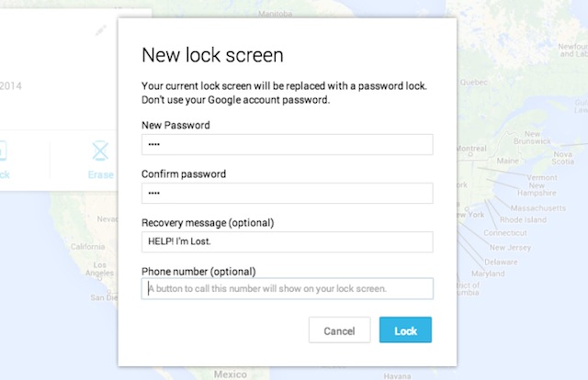Click the Mexico label on the map

click(x=231, y=374)
